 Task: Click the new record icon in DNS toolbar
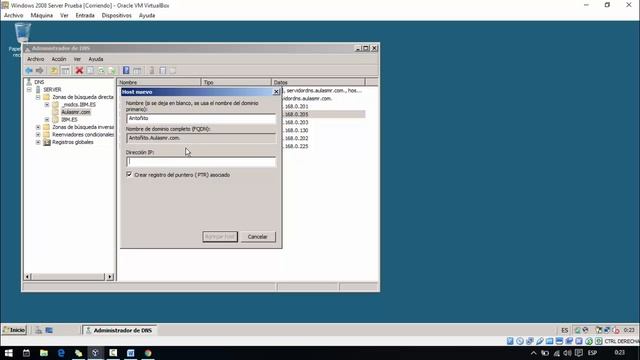point(162,71)
